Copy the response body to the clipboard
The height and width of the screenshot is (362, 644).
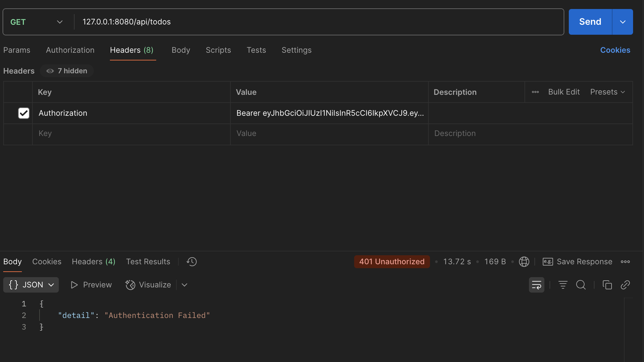[x=607, y=285]
